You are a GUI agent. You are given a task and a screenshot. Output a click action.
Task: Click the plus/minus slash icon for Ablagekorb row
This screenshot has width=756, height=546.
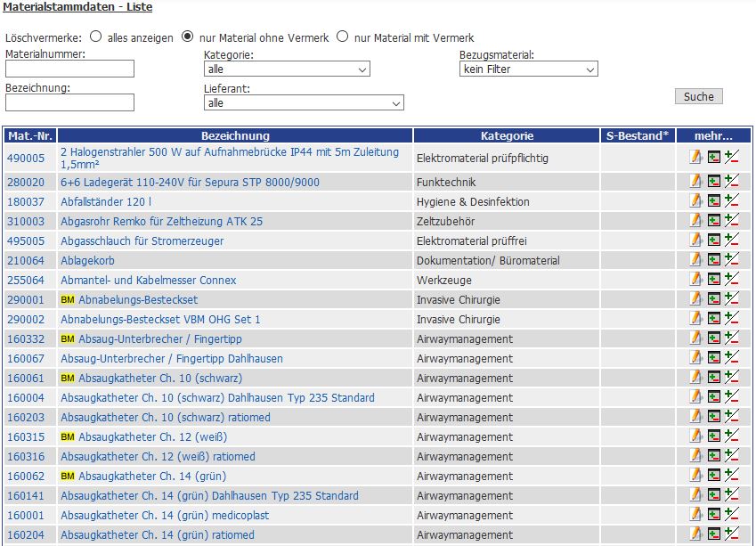click(731, 260)
